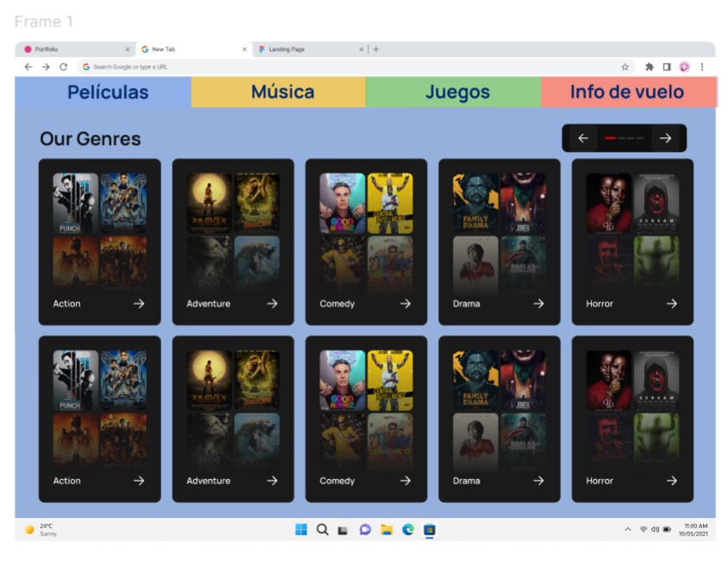
Task: Open the clock showing 11:00 AM
Action: 693,529
